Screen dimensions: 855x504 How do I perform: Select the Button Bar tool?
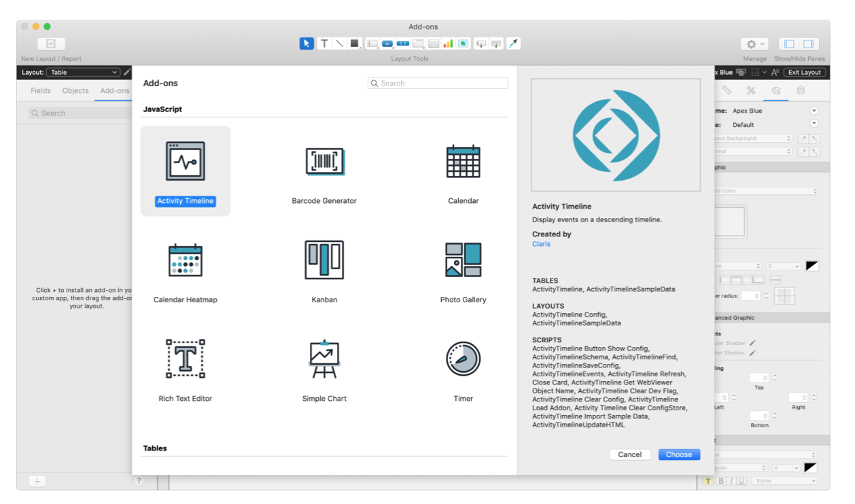[403, 43]
